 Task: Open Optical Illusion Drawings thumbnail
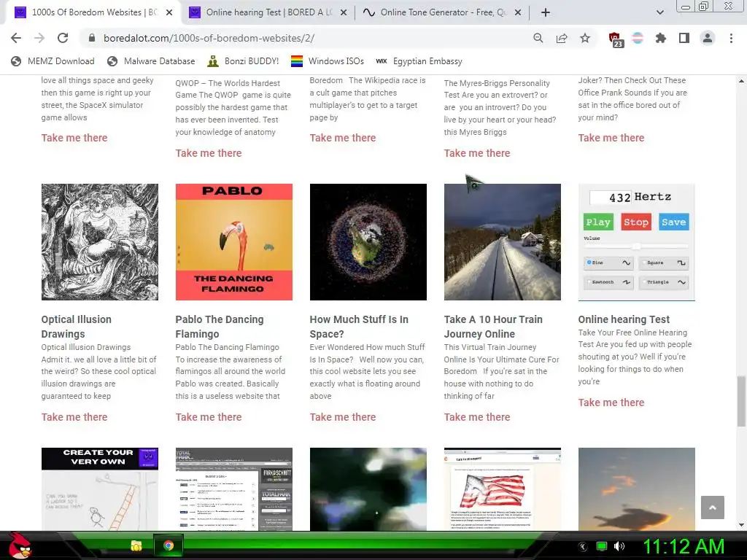click(x=99, y=242)
